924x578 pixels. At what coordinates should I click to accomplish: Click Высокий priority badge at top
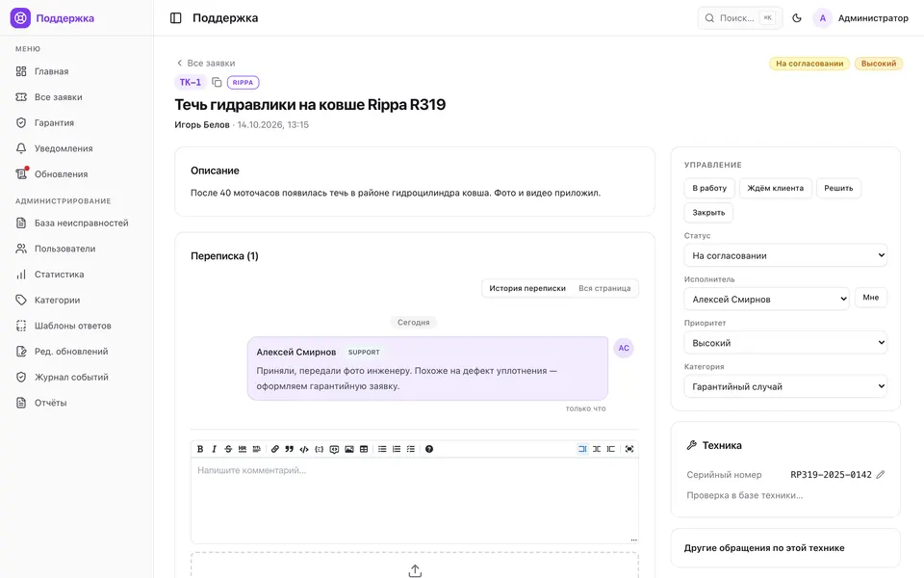879,64
